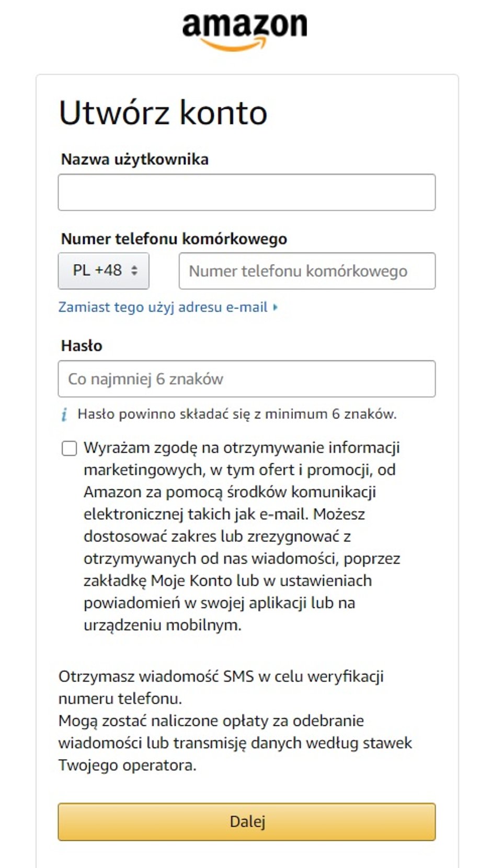Select the password field showing 'Co najmniej 6 znaków'

246,378
